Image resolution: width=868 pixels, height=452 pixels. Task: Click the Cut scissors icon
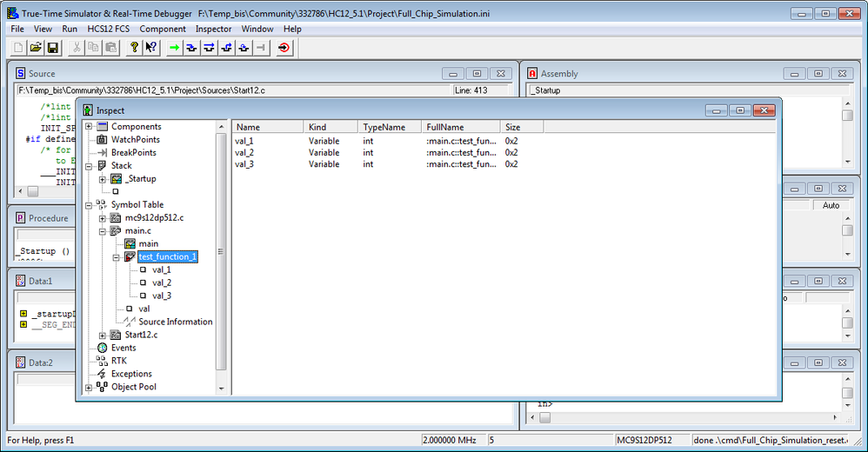[x=77, y=48]
